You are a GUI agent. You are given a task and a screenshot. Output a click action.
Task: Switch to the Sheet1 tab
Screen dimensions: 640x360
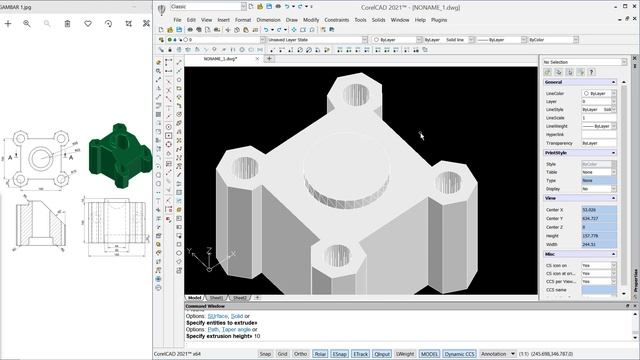click(217, 298)
